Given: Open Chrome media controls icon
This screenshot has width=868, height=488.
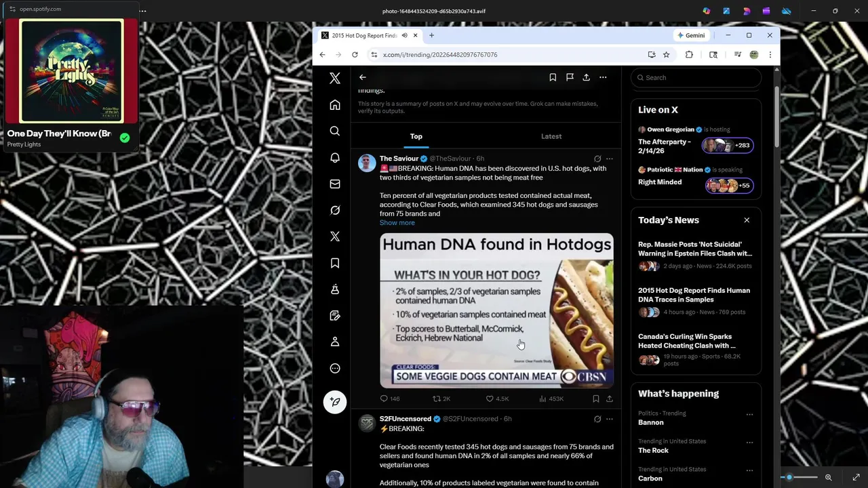Looking at the screenshot, I should 737,54.
